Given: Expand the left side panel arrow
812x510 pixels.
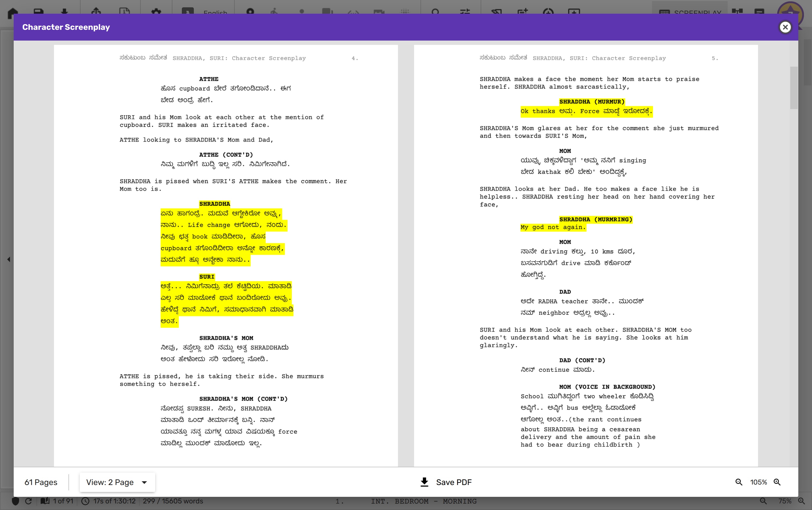Looking at the screenshot, I should (9, 259).
